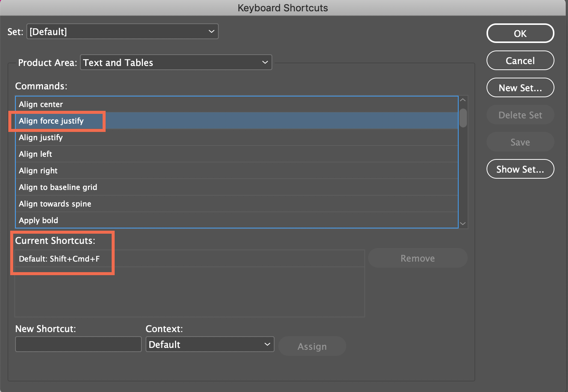Click the Show Set button

pyautogui.click(x=520, y=169)
